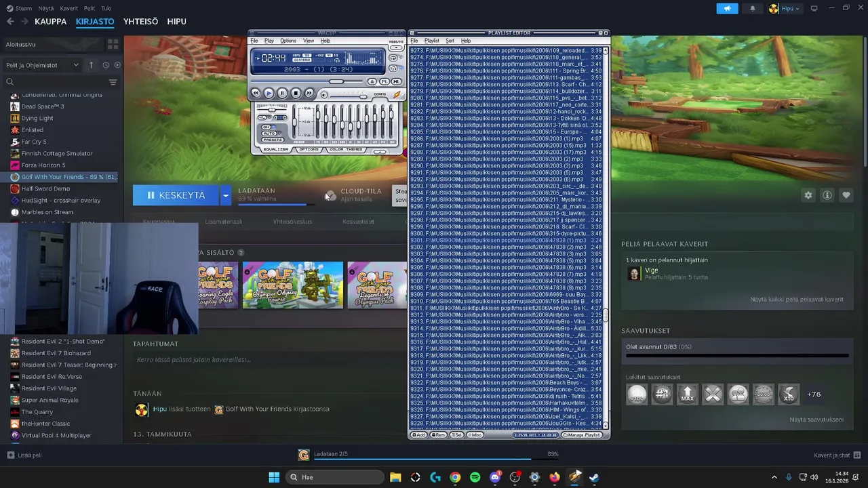Open Näytä saavutukseni link

coord(816,420)
